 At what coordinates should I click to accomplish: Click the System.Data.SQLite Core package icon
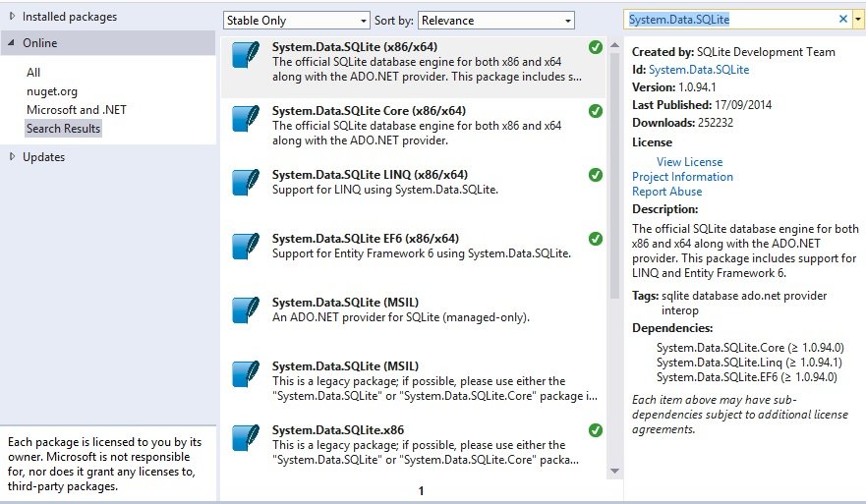(246, 119)
